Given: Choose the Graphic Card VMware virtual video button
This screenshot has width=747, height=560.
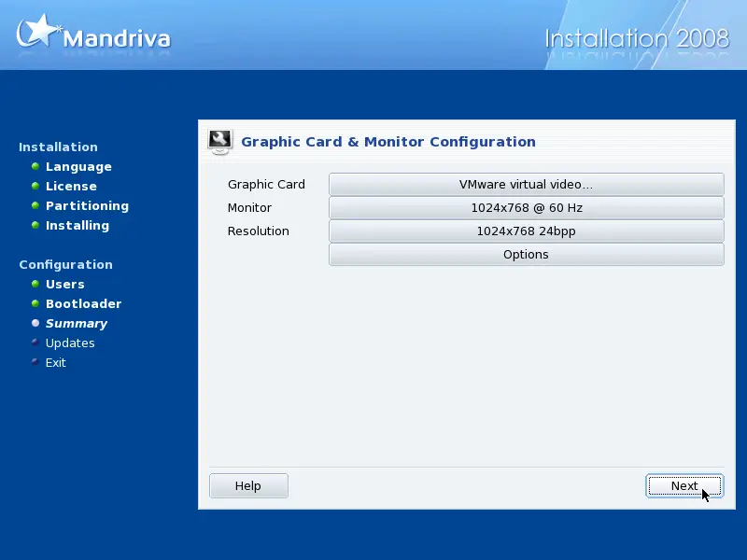Looking at the screenshot, I should [527, 184].
